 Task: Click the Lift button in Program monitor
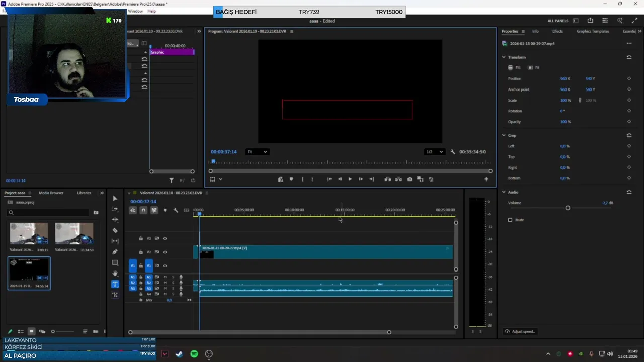(388, 179)
